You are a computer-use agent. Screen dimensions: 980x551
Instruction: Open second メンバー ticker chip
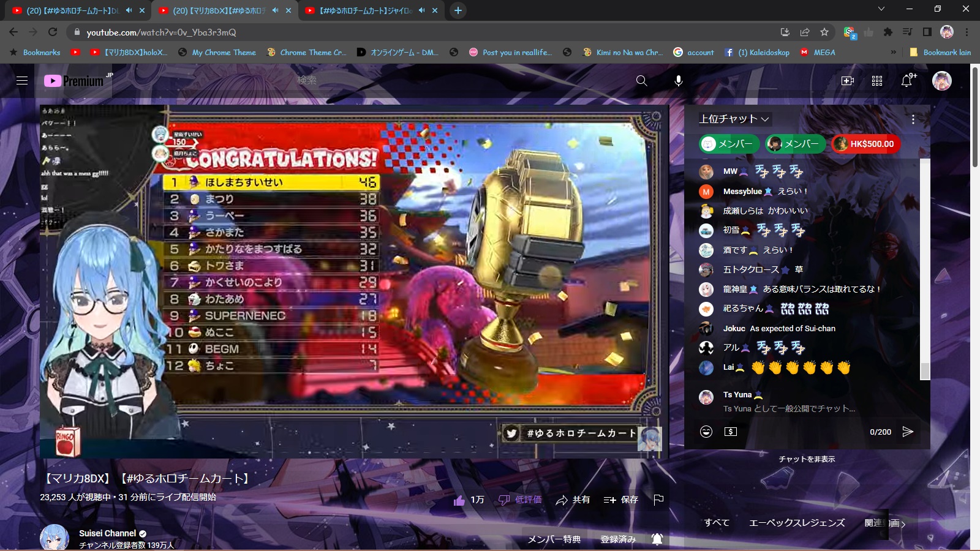(795, 144)
